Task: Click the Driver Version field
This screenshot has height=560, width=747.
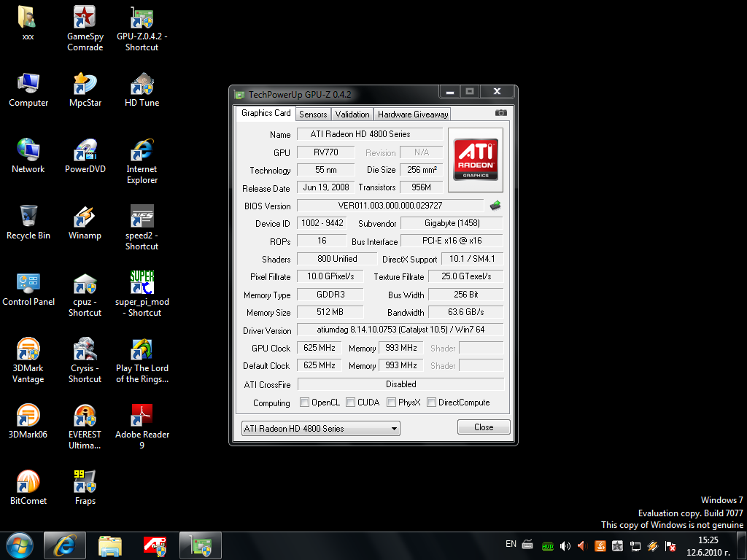Action: (400, 330)
